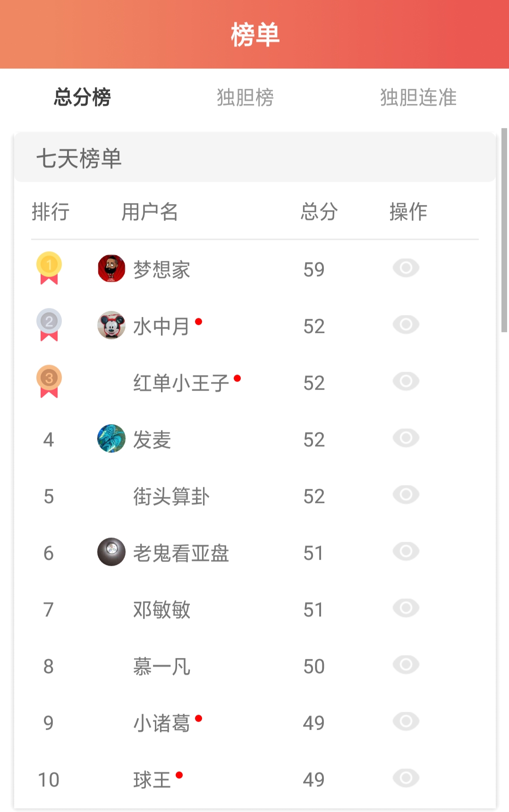This screenshot has width=509, height=812.
Task: Tap the eye icon for 老鬼看亚盘
Action: pyautogui.click(x=406, y=552)
